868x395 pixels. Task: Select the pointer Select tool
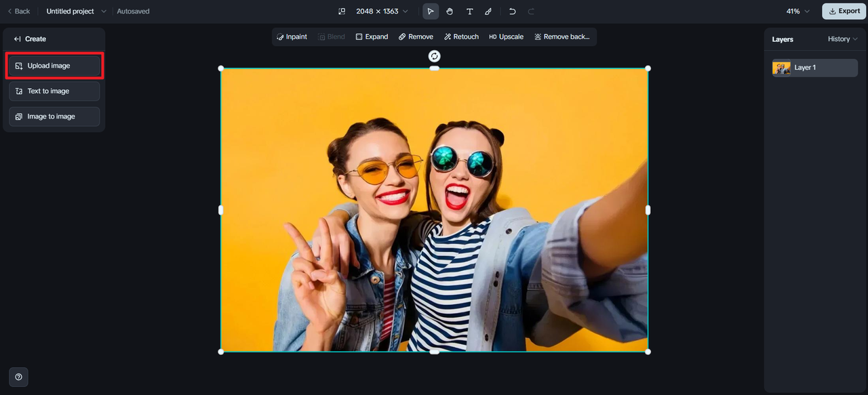click(431, 12)
